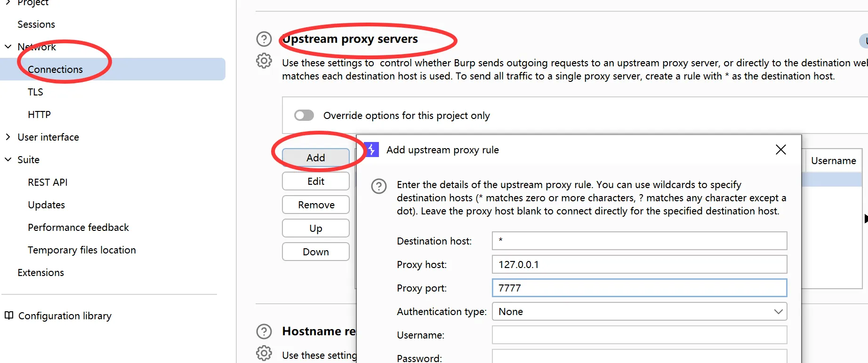Close the Add upstream proxy rule dialog
The image size is (868, 363).
pyautogui.click(x=780, y=150)
